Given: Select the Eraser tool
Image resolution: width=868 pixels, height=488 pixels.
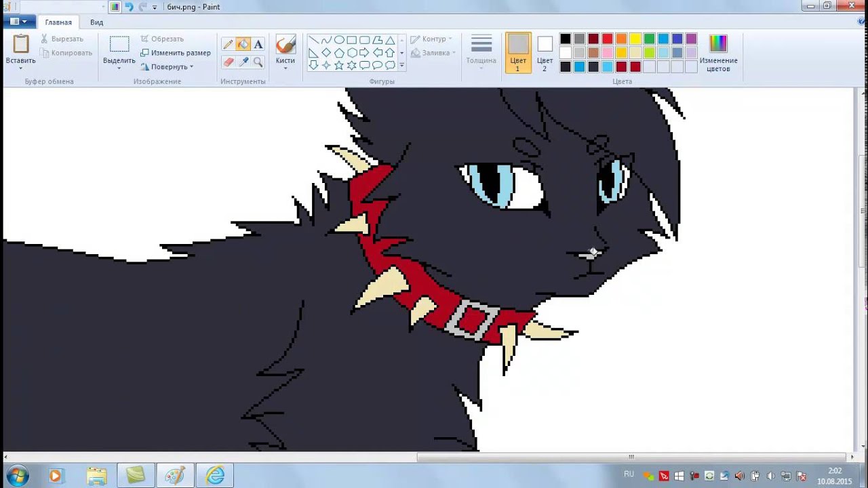Looking at the screenshot, I should [229, 62].
